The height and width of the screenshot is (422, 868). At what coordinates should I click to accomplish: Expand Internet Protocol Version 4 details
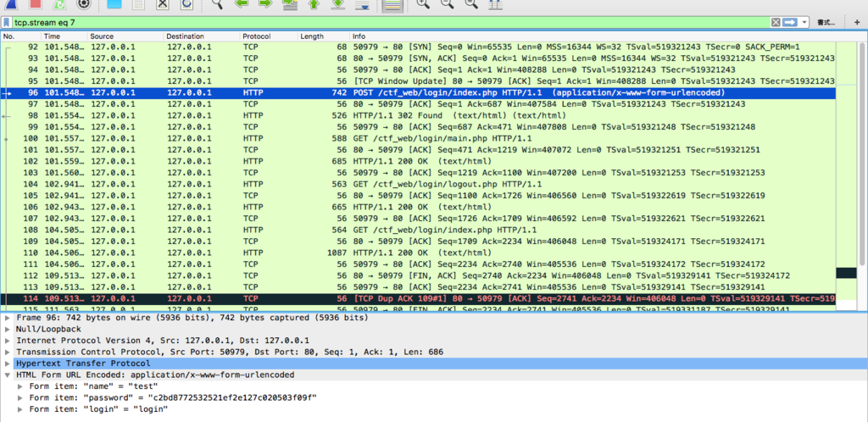[x=8, y=341]
